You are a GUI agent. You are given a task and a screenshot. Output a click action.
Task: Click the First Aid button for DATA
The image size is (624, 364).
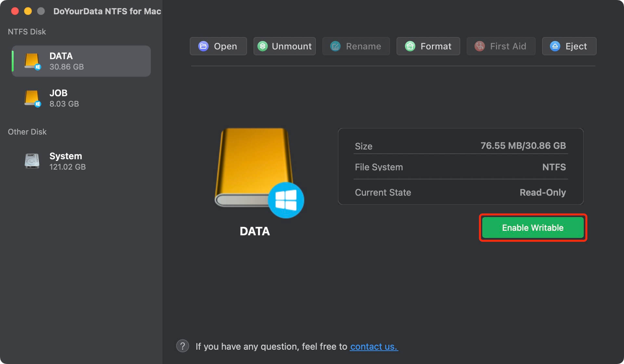point(500,46)
